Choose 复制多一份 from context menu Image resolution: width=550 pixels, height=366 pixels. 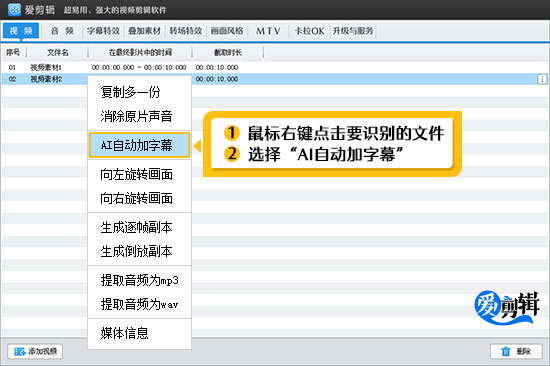[x=139, y=92]
